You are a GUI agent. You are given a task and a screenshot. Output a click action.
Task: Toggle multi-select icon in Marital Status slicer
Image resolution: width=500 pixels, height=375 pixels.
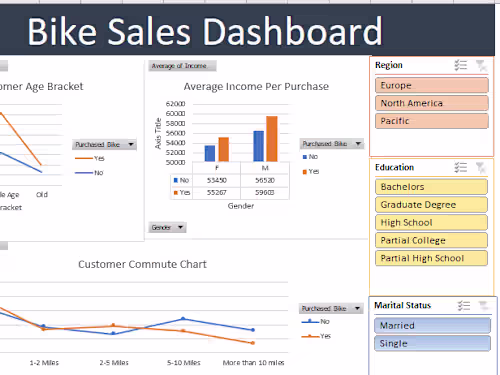pos(464,305)
